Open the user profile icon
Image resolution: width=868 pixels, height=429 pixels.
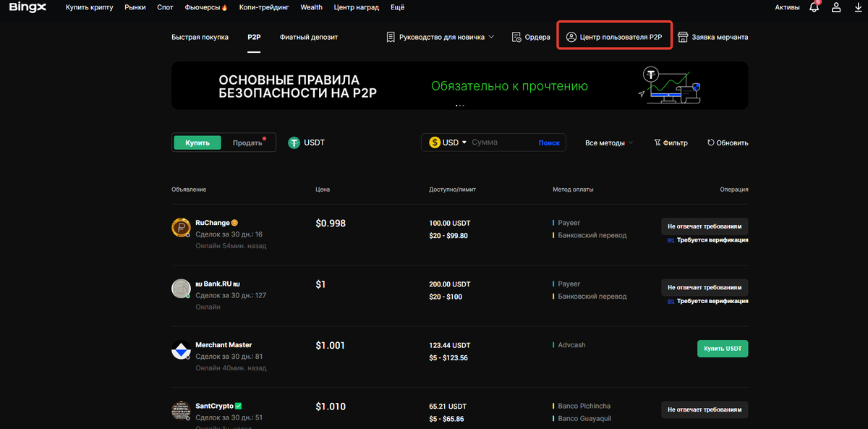click(x=836, y=7)
